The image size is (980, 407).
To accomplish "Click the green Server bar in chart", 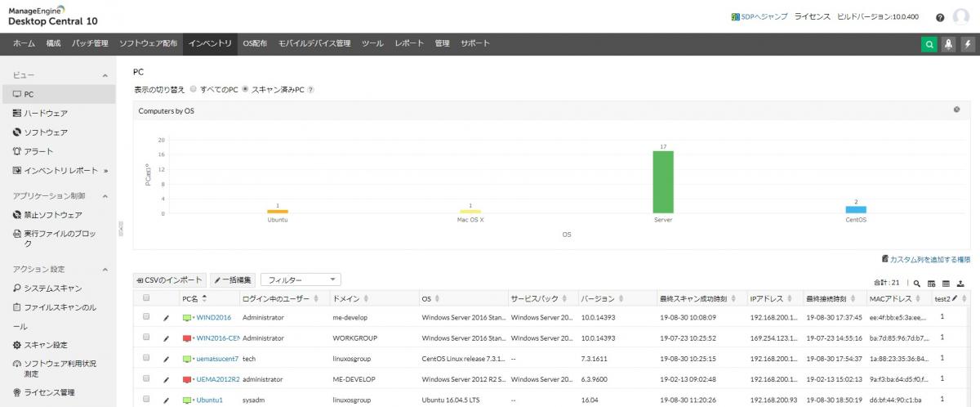I will coord(662,182).
